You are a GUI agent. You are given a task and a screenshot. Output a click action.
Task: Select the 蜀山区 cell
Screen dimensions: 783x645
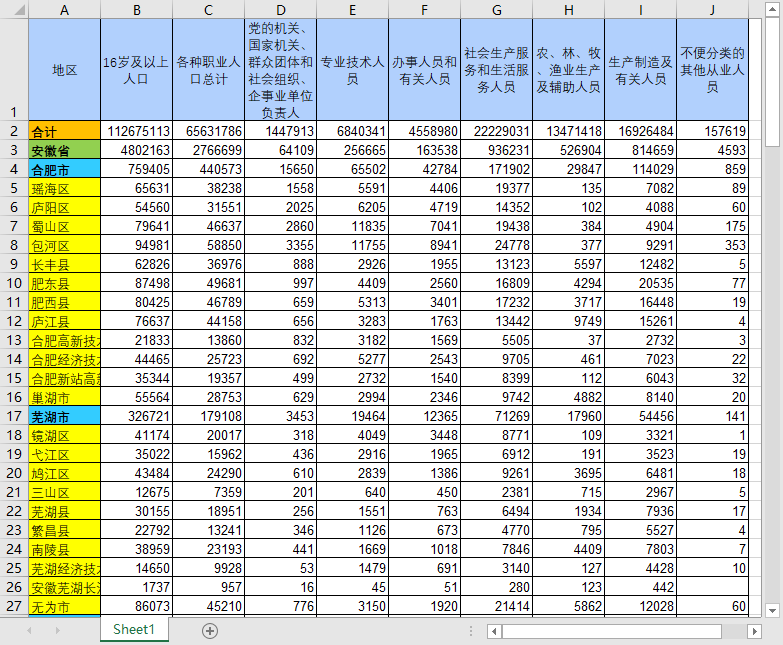click(64, 226)
